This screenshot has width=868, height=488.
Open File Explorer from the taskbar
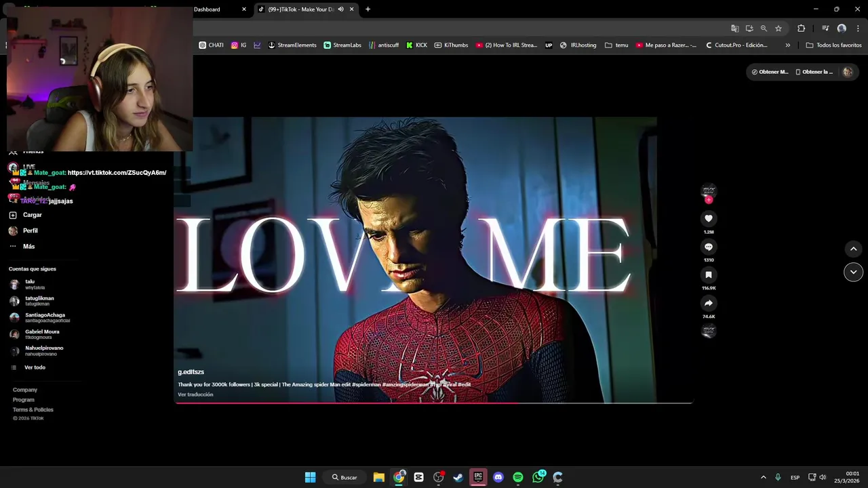coord(378,477)
